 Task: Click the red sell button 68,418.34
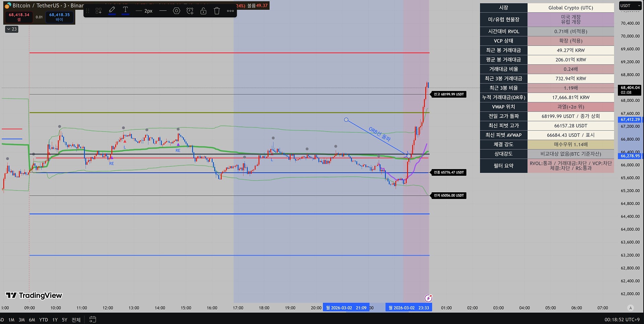[x=19, y=17]
